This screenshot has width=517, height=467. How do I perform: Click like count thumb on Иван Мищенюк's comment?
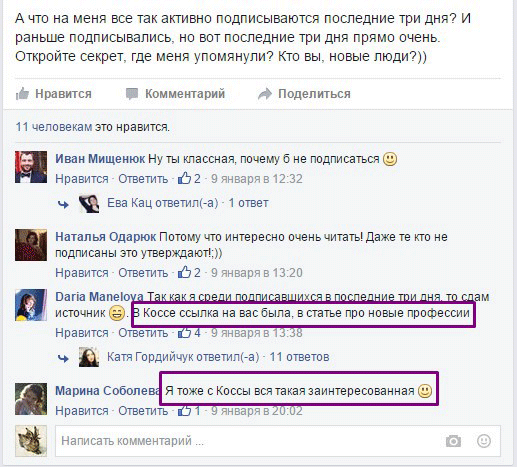coord(184,179)
